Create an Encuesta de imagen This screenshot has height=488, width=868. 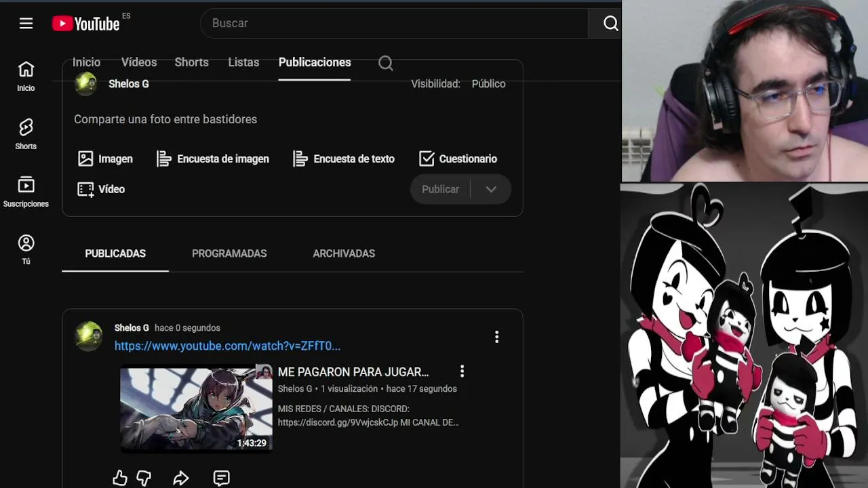click(213, 159)
